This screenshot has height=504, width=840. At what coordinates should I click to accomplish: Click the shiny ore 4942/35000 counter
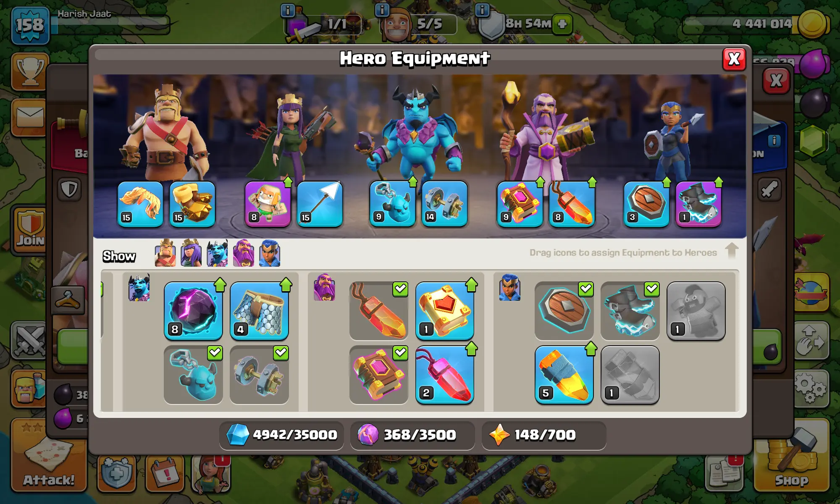pos(281,435)
